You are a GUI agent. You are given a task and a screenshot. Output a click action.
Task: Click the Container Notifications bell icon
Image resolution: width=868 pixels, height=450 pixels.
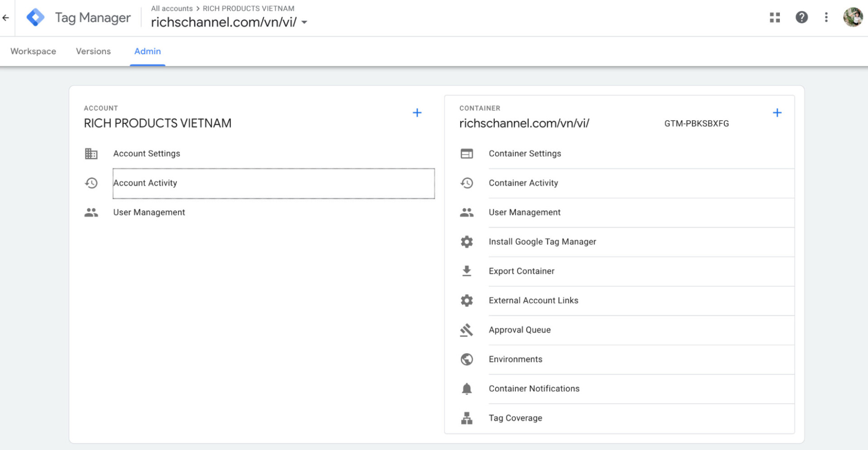point(467,389)
